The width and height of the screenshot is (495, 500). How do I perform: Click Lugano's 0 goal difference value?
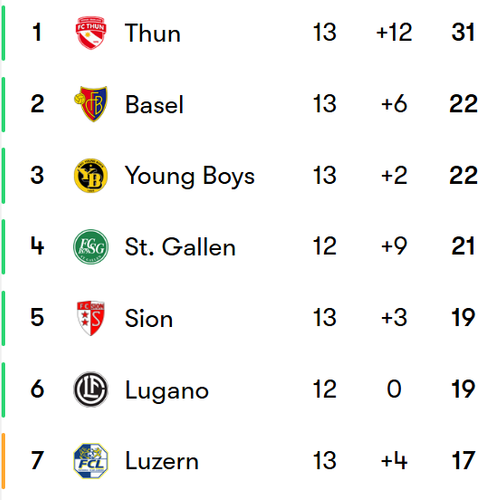pyautogui.click(x=394, y=389)
